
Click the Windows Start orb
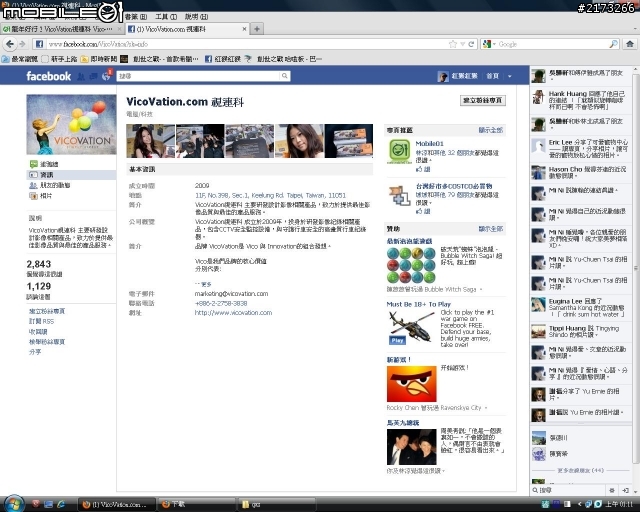point(13,504)
